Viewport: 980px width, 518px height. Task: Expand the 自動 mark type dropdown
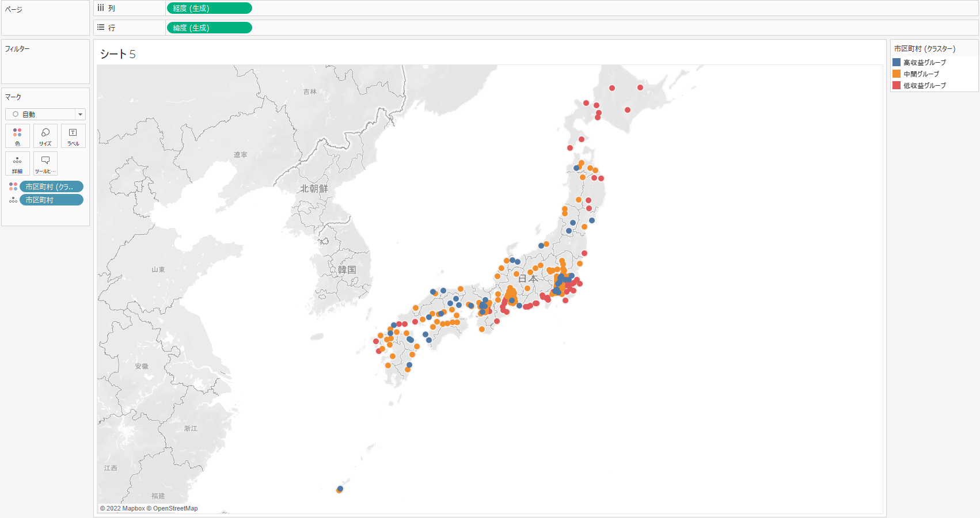click(x=80, y=115)
